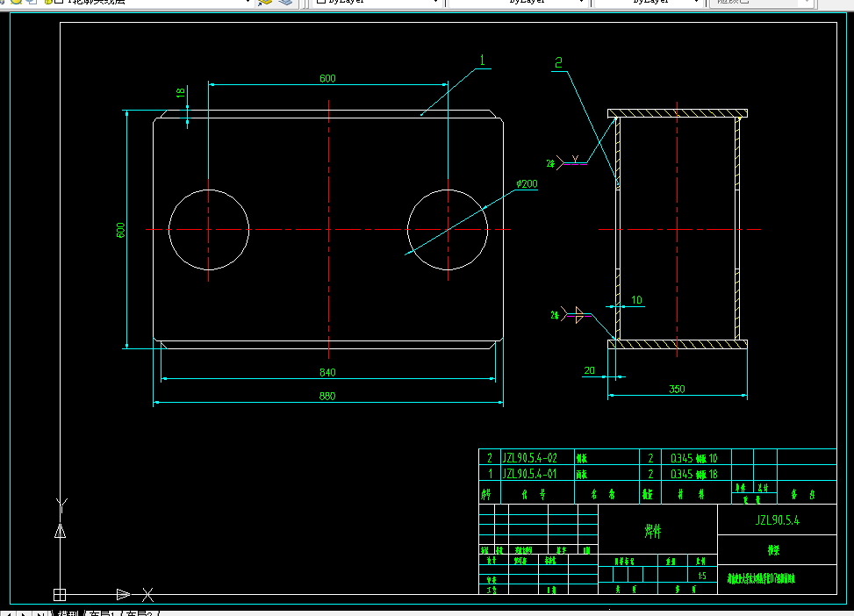
Task: Select the 10 plate thickness dimension
Action: point(636,300)
